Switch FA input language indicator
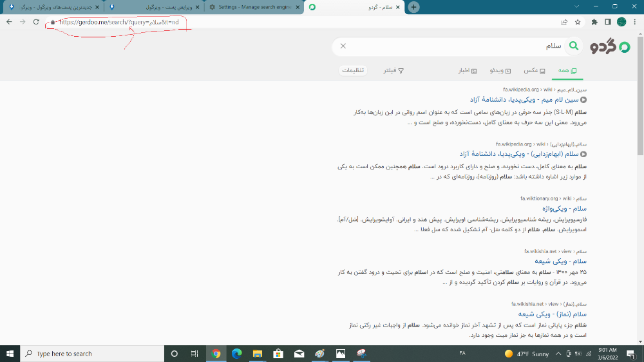The image size is (644, 362). coord(462,354)
